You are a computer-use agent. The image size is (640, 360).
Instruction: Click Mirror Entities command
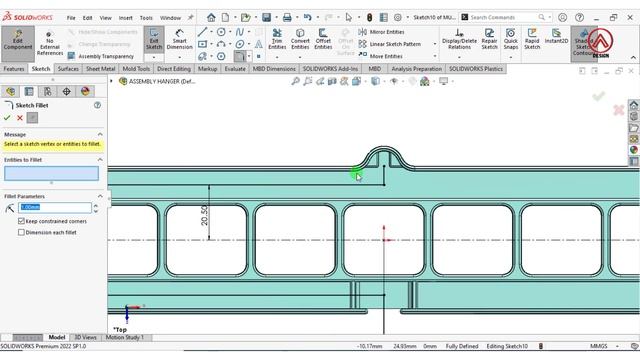click(381, 32)
